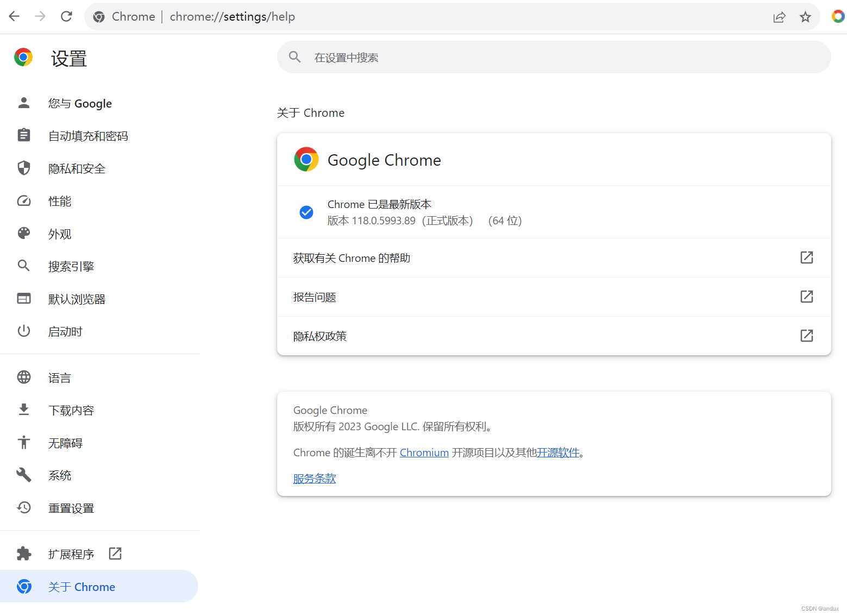Viewport: 847px width, 616px height.
Task: Click the person icon for 您与 Google
Action: click(24, 103)
